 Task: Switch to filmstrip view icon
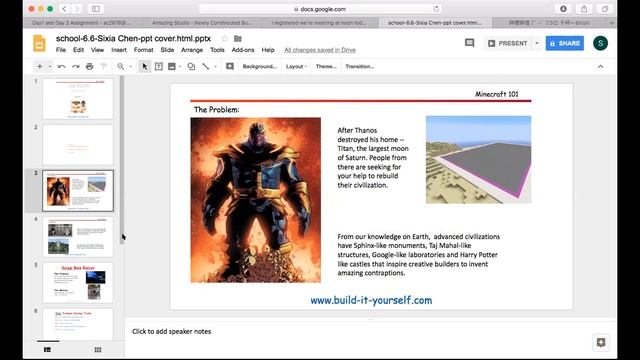point(47,350)
